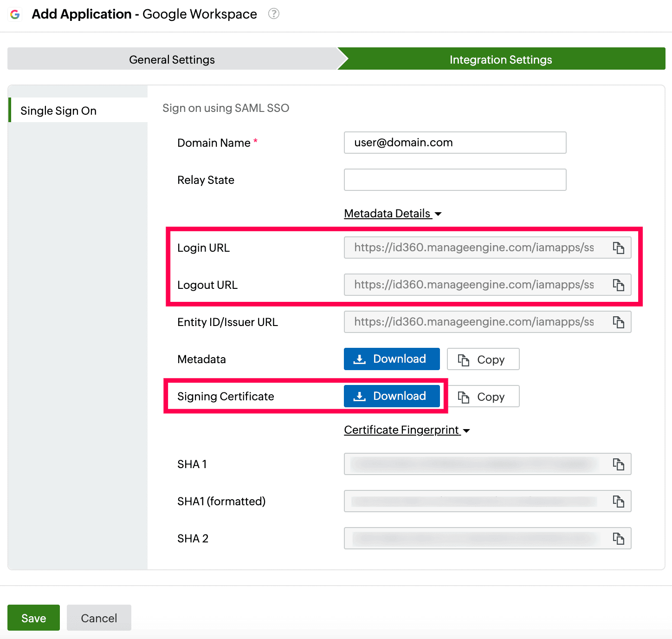This screenshot has width=672, height=639.
Task: Copy the Logout URL using the copy icon
Action: 618,285
